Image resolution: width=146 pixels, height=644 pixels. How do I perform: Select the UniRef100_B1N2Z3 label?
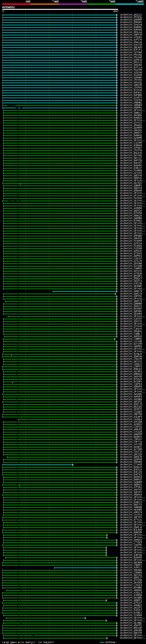coord(131,467)
